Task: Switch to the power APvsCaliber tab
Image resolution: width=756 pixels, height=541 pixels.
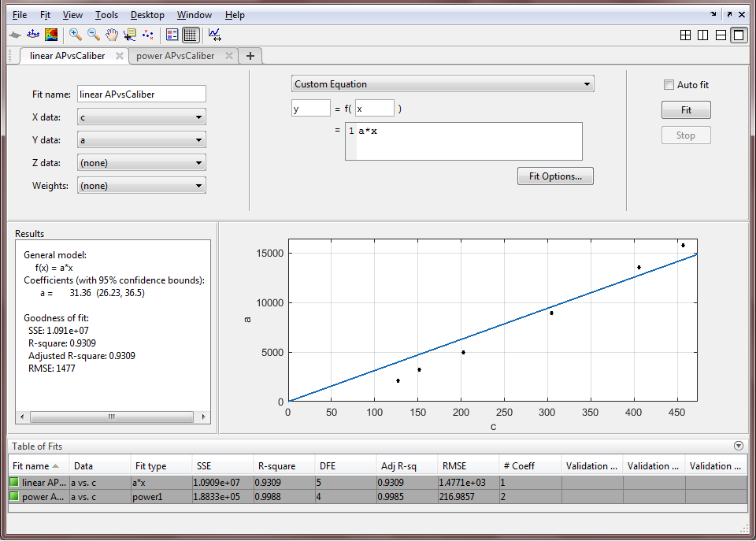Action: pos(176,56)
